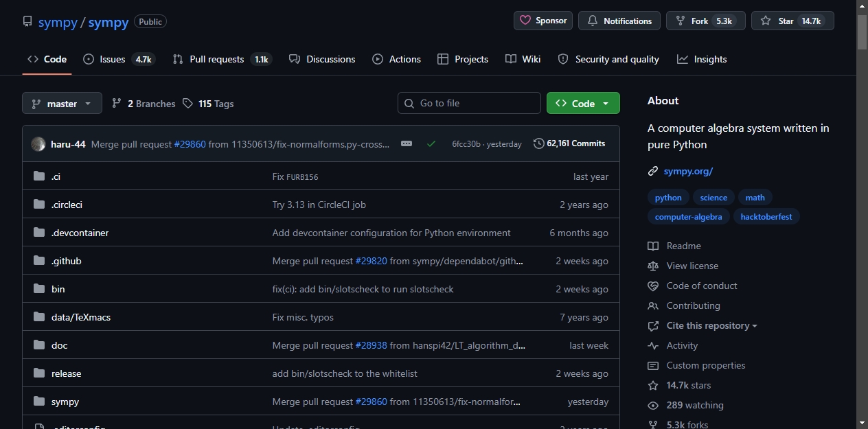The image size is (868, 429).
Task: Open the haru-44 author link
Action: (x=68, y=144)
